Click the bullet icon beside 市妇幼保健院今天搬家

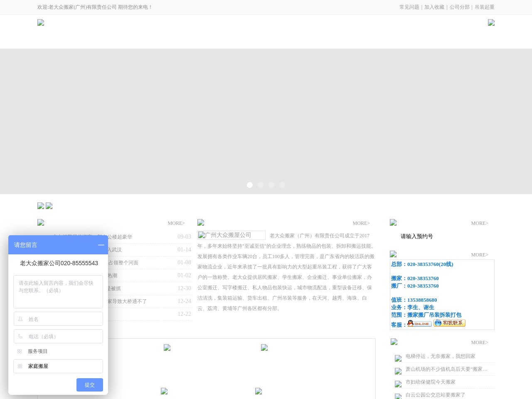398,384
